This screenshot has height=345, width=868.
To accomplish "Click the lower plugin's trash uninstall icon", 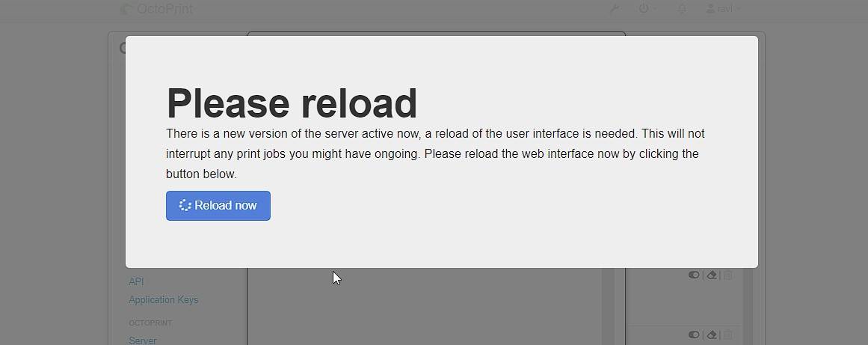I will pos(728,335).
